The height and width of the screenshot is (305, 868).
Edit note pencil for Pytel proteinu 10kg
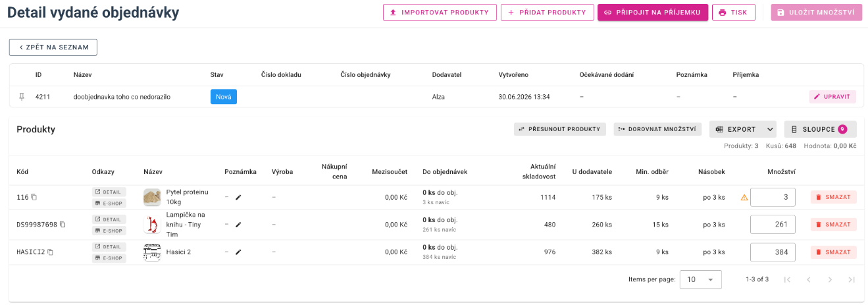coord(238,197)
